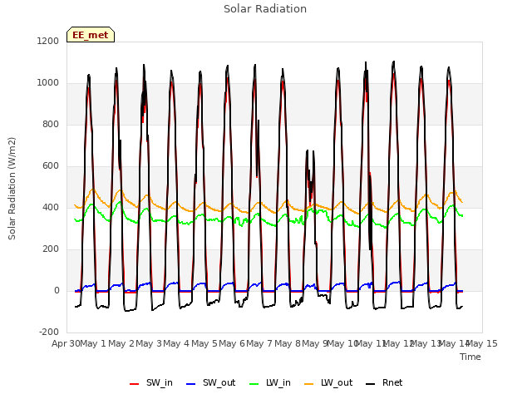Screen dimensions: 532x399
Task: Toggle the Rnet legend entry
Action: point(384,382)
